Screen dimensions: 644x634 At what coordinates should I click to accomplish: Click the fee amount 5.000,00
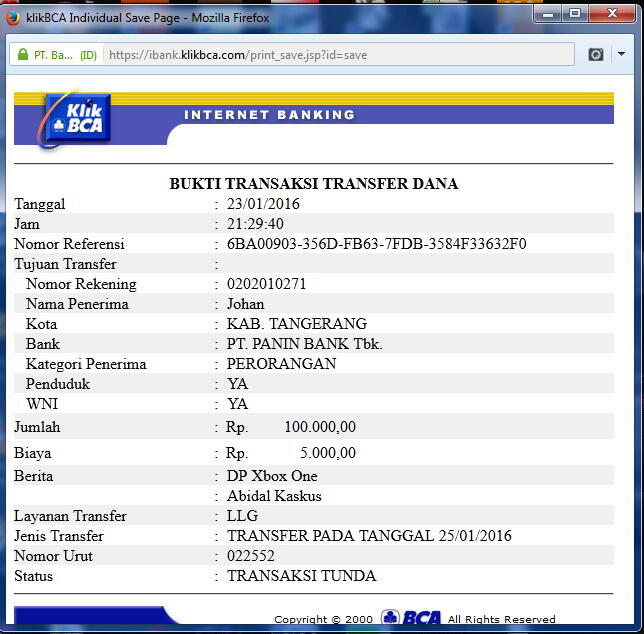(328, 453)
